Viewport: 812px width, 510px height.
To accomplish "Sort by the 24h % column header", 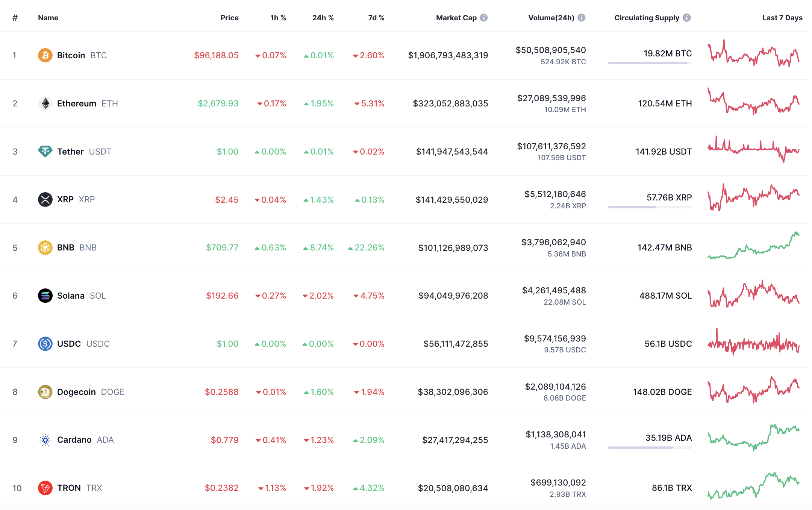I will point(323,18).
